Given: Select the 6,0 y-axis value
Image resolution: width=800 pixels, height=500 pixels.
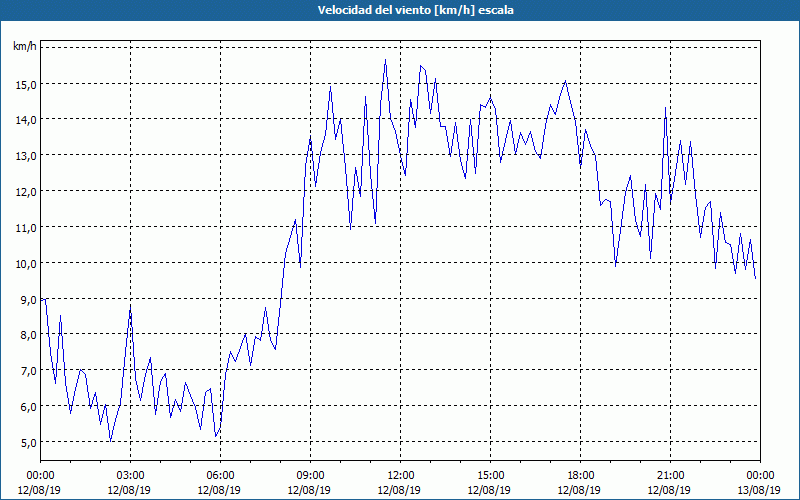Looking at the screenshot, I should [28, 407].
